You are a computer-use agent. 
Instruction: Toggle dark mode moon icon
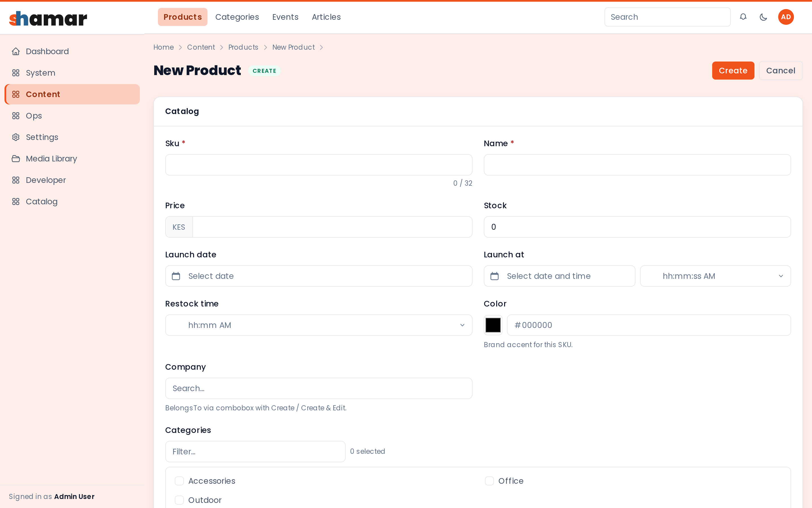point(763,17)
